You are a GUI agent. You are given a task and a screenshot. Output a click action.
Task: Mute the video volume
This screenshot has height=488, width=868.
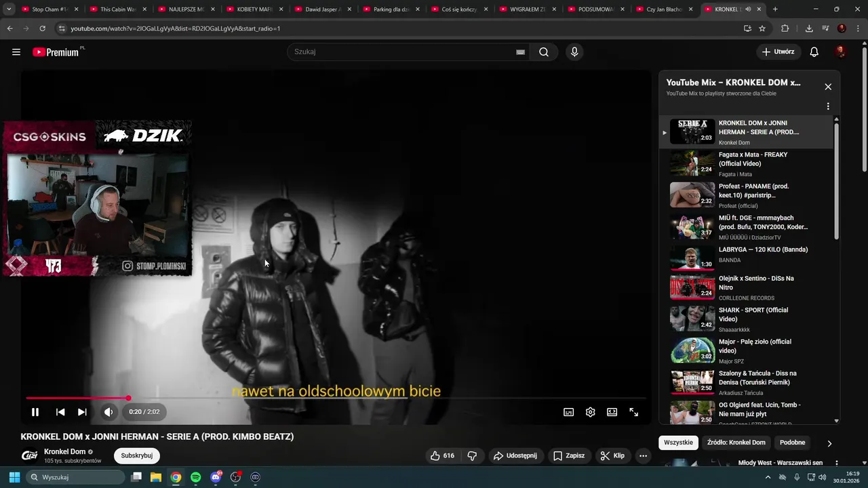(108, 412)
